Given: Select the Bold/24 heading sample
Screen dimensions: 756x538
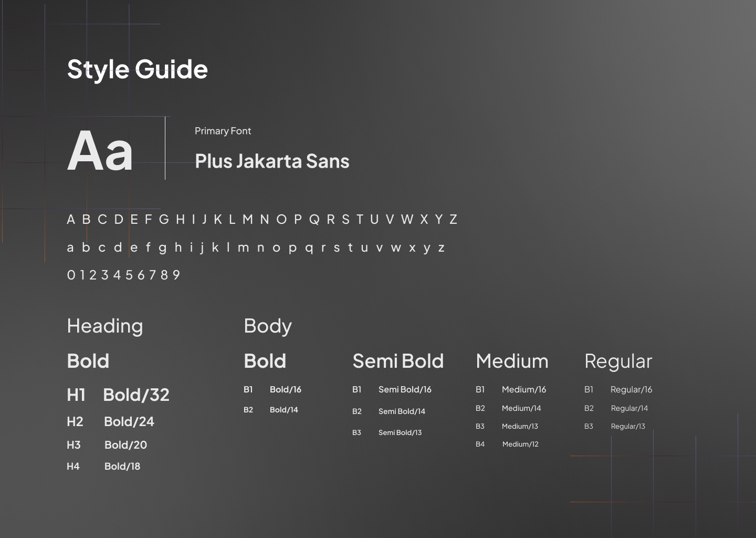Looking at the screenshot, I should 129,421.
